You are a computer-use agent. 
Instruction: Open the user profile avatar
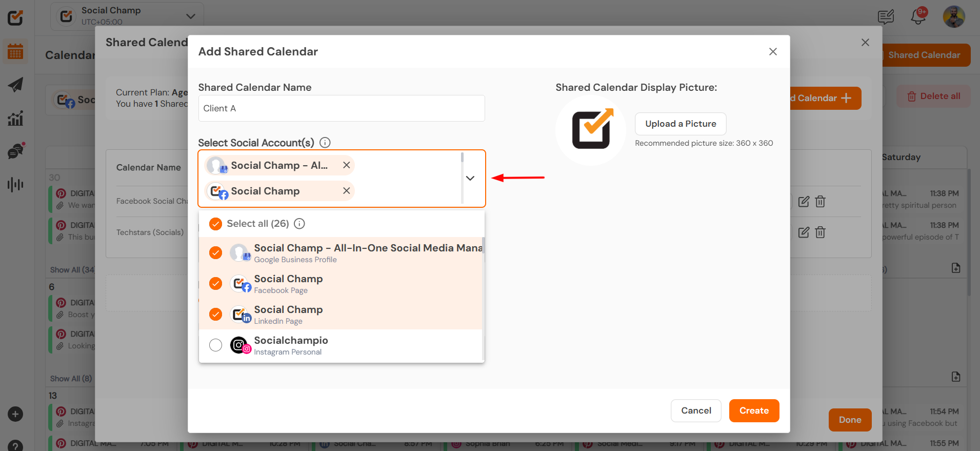(954, 17)
